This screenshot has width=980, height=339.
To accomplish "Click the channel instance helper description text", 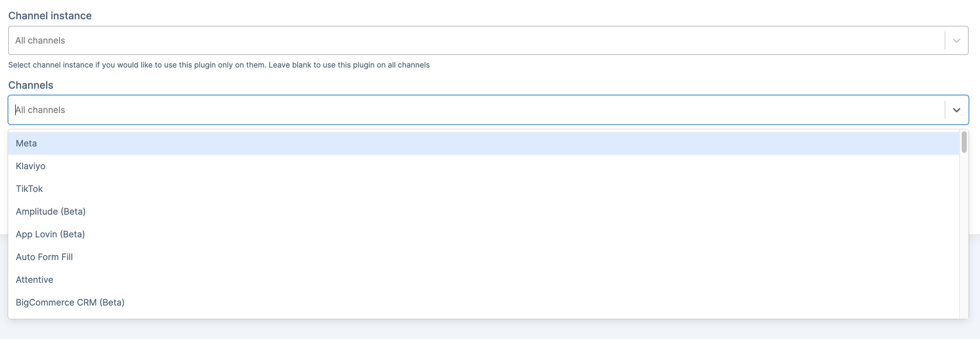I will [x=219, y=65].
